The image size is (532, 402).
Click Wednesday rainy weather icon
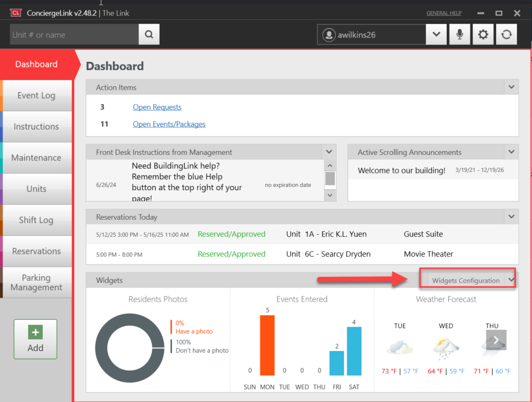pyautogui.click(x=446, y=349)
